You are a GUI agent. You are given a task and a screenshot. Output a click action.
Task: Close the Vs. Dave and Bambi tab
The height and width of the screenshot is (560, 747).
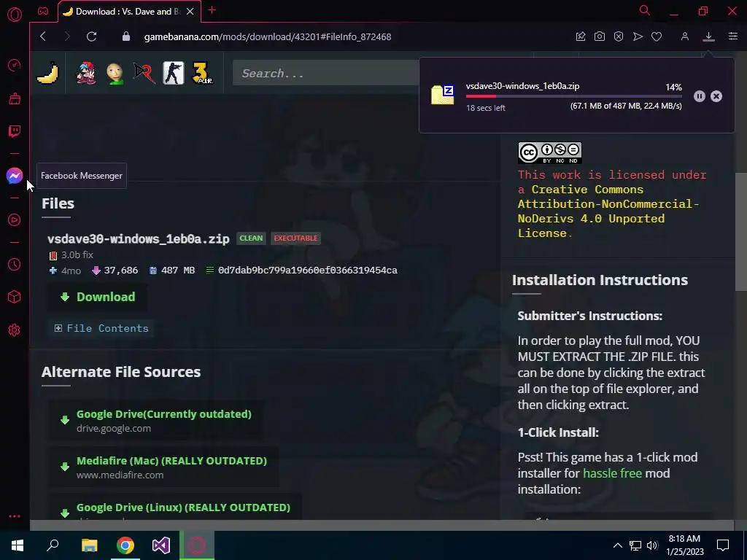[x=190, y=12]
